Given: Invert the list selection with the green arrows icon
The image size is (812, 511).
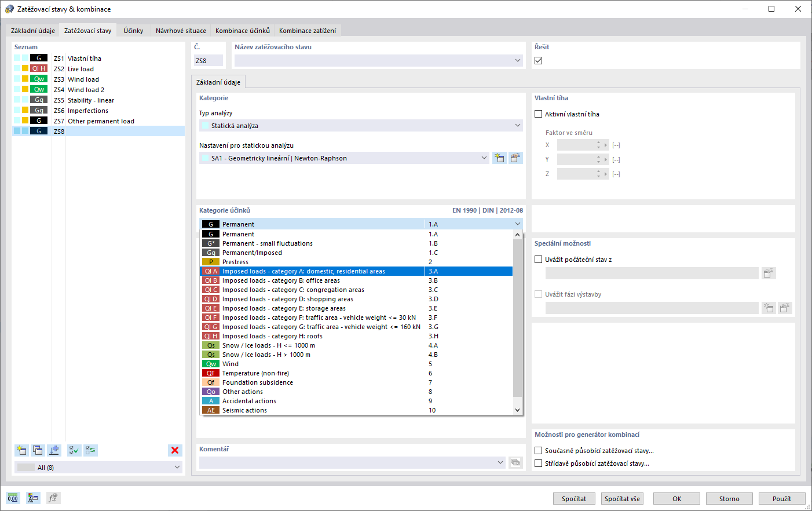Looking at the screenshot, I should point(90,450).
